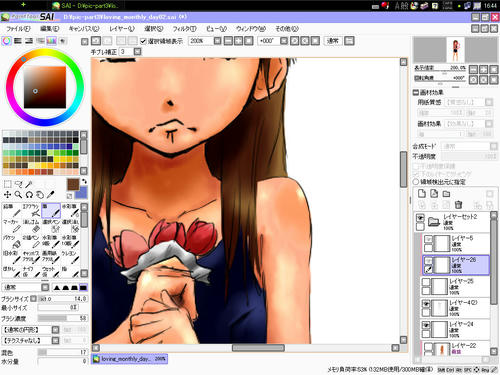Delete layer using the trash can icon
The height and width of the screenshot is (375, 500).
click(x=458, y=204)
